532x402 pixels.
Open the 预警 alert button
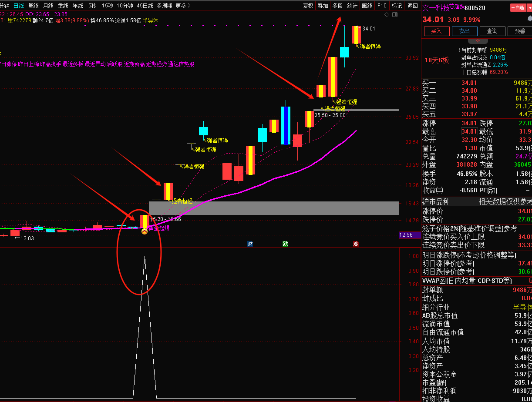pyautogui.click(x=520, y=31)
